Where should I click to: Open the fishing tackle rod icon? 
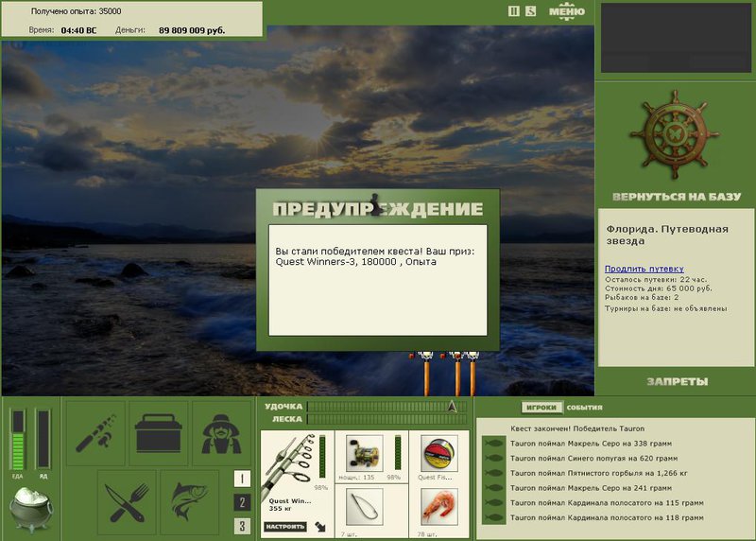95,433
